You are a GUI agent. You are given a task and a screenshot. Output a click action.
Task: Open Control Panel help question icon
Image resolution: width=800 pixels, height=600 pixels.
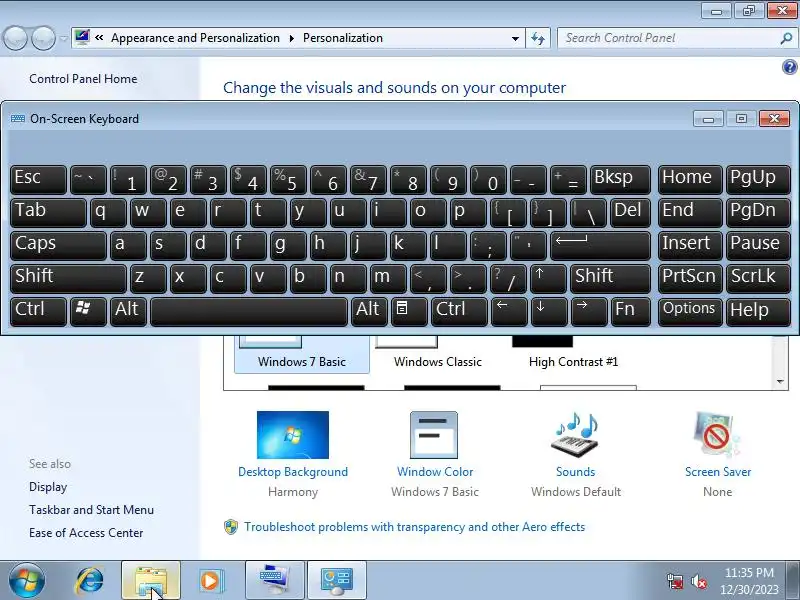click(789, 67)
